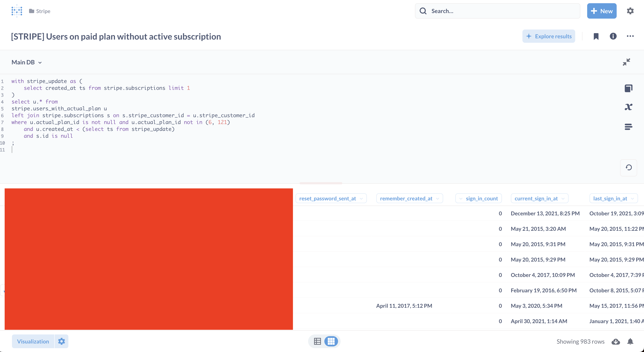Viewport: 644px width, 352px height.
Task: Focus the Search input field
Action: pos(497,11)
